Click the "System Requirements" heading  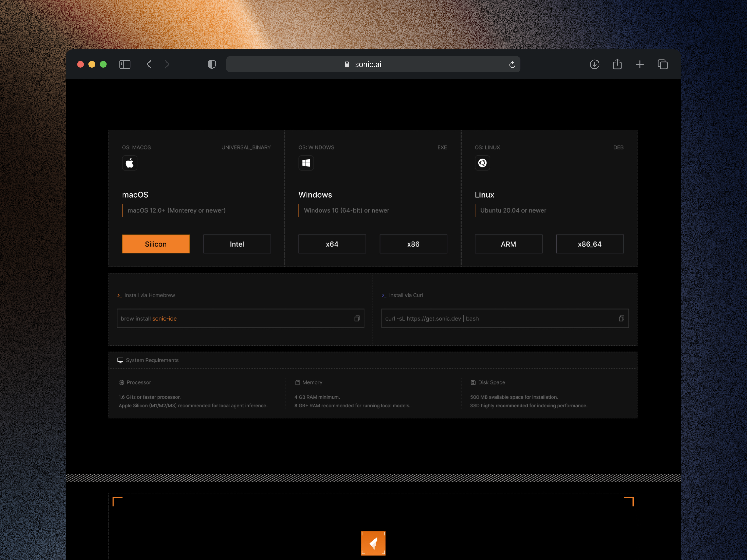152,360
